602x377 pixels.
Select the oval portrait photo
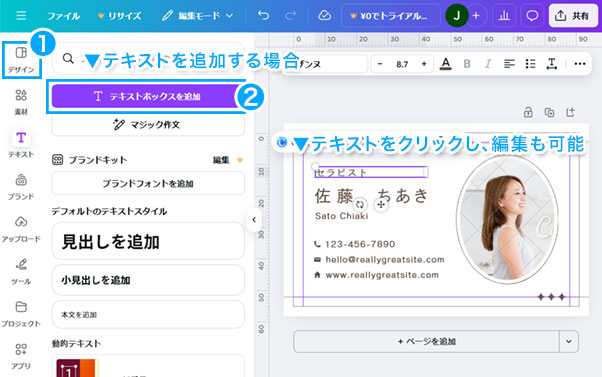tap(507, 220)
